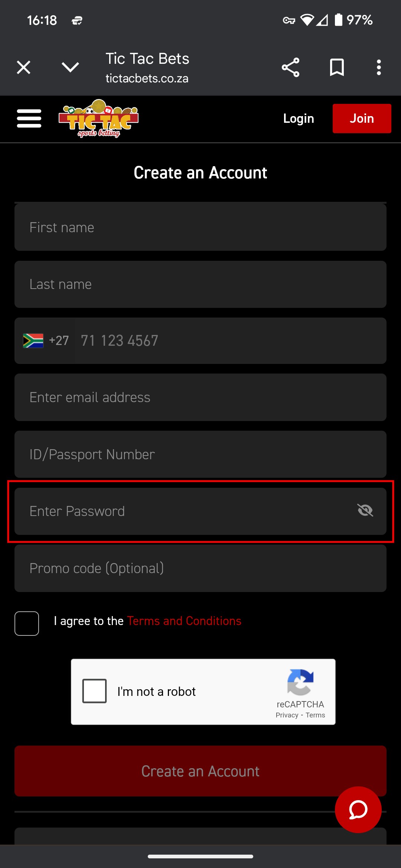Submit with Create an Account button

(200, 771)
